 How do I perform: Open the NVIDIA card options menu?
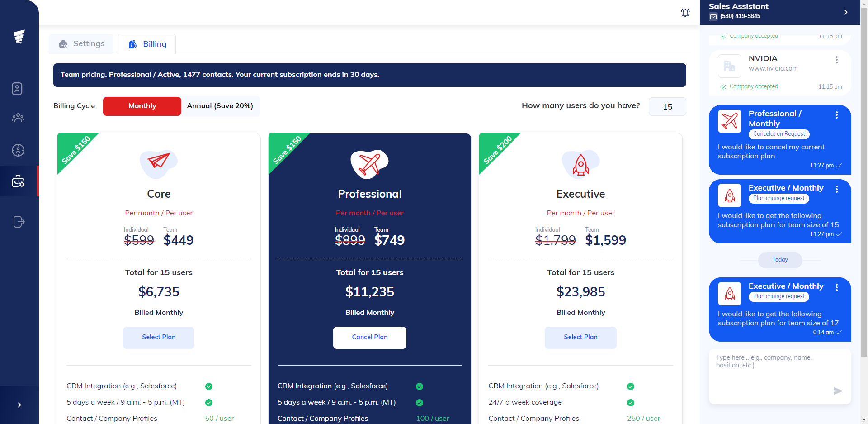836,60
